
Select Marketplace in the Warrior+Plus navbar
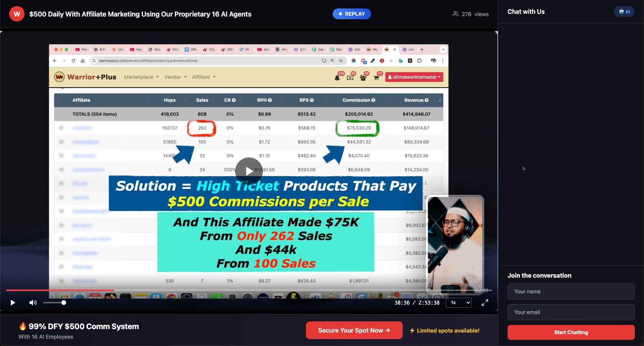tap(141, 77)
